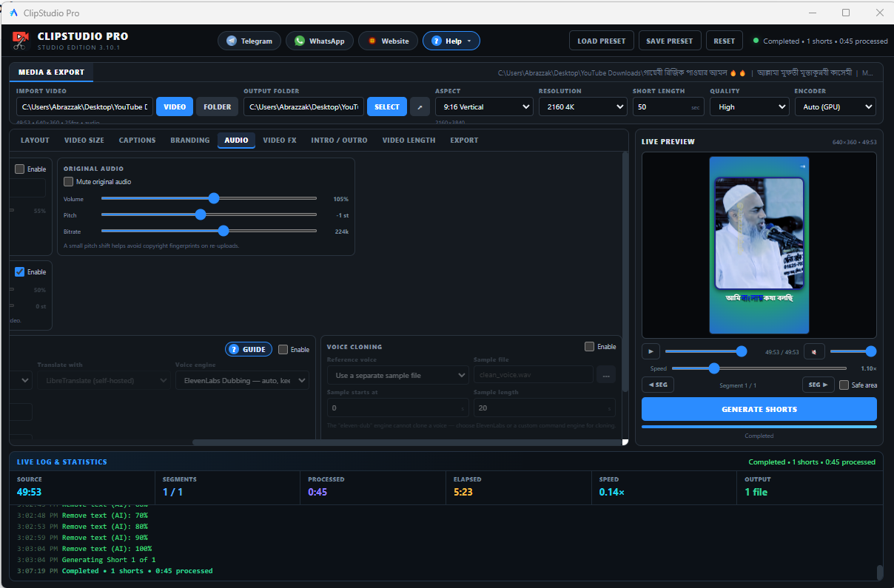This screenshot has width=894, height=588.
Task: Open the Telegram link button
Action: (249, 41)
